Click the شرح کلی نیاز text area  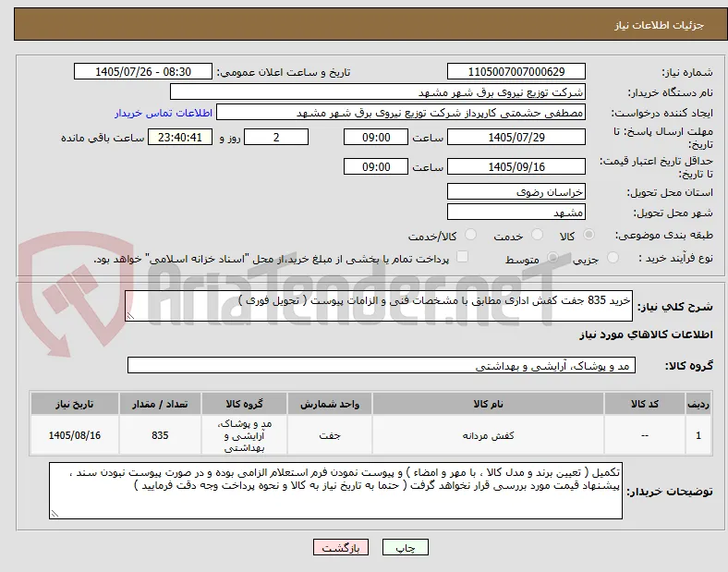coord(379,306)
